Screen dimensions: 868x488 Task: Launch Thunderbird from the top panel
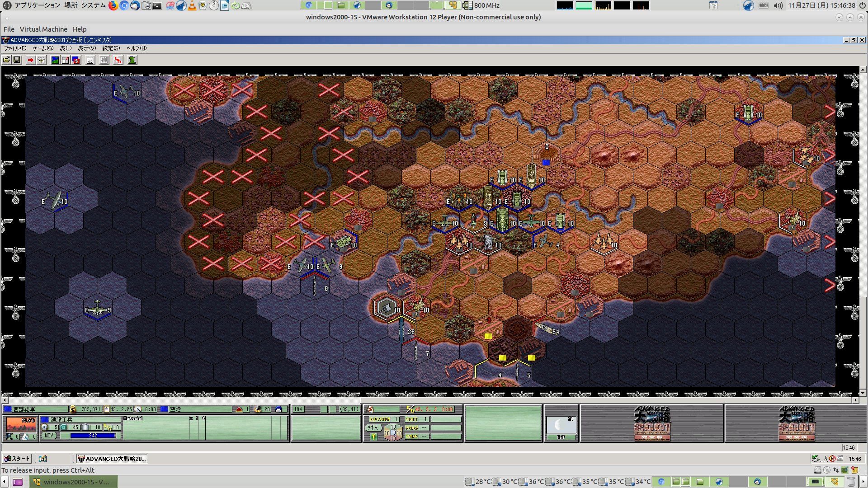pos(135,5)
